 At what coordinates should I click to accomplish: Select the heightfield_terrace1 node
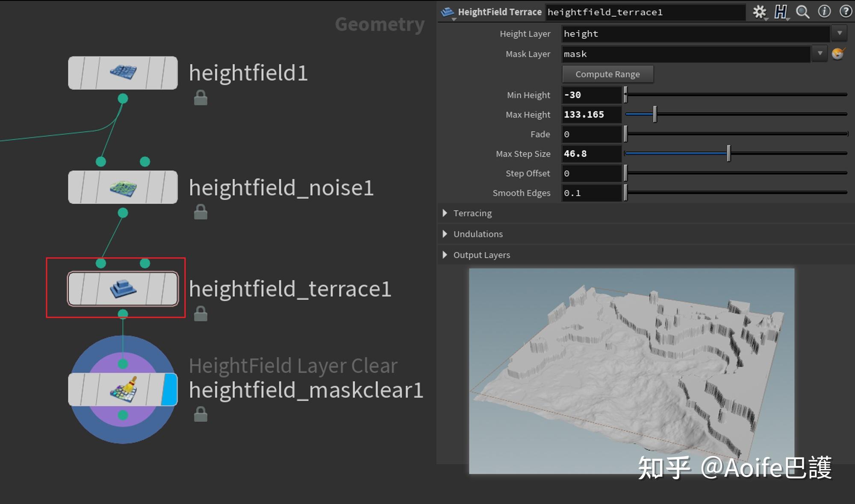(123, 289)
